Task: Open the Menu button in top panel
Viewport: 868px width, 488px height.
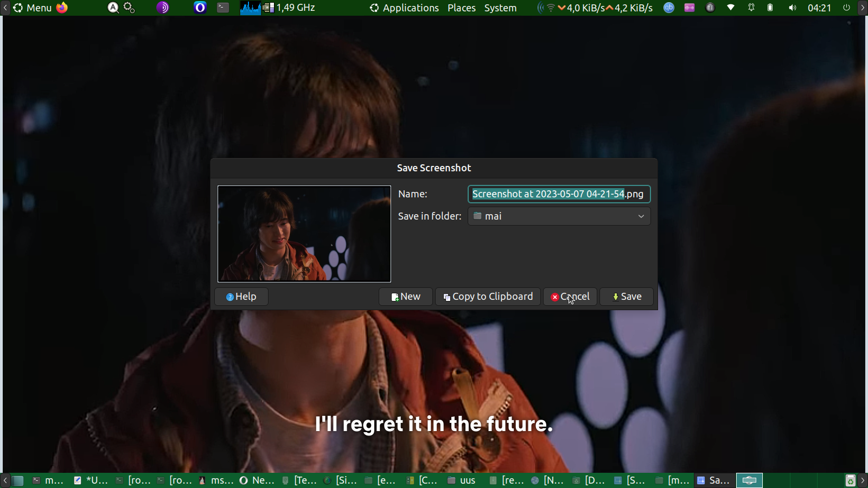Action: point(33,8)
